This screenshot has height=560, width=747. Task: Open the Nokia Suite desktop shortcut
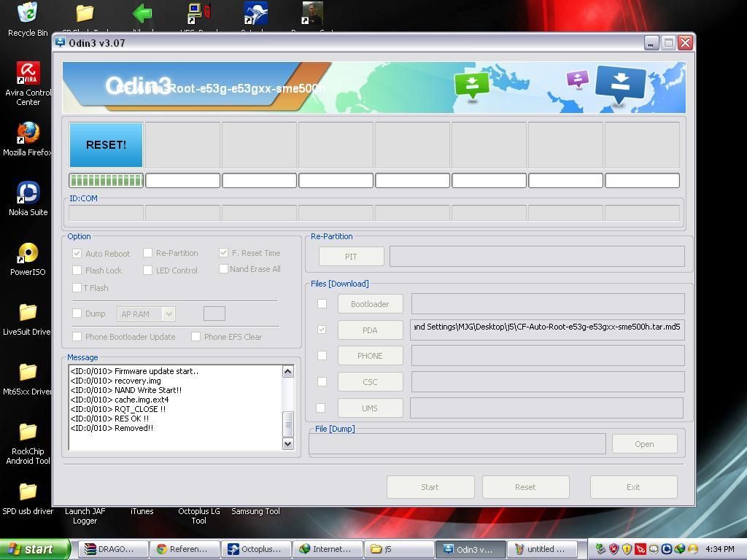click(28, 198)
